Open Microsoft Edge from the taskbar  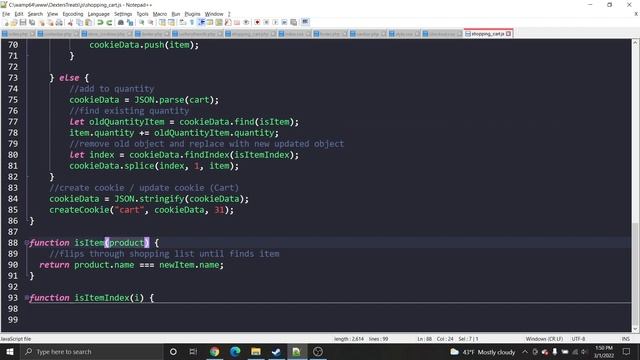235,352
